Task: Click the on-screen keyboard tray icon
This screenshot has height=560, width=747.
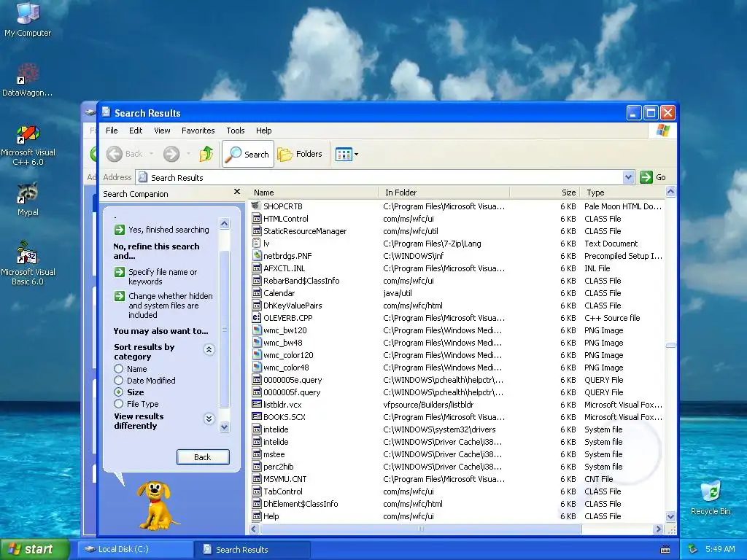Action: (x=665, y=550)
